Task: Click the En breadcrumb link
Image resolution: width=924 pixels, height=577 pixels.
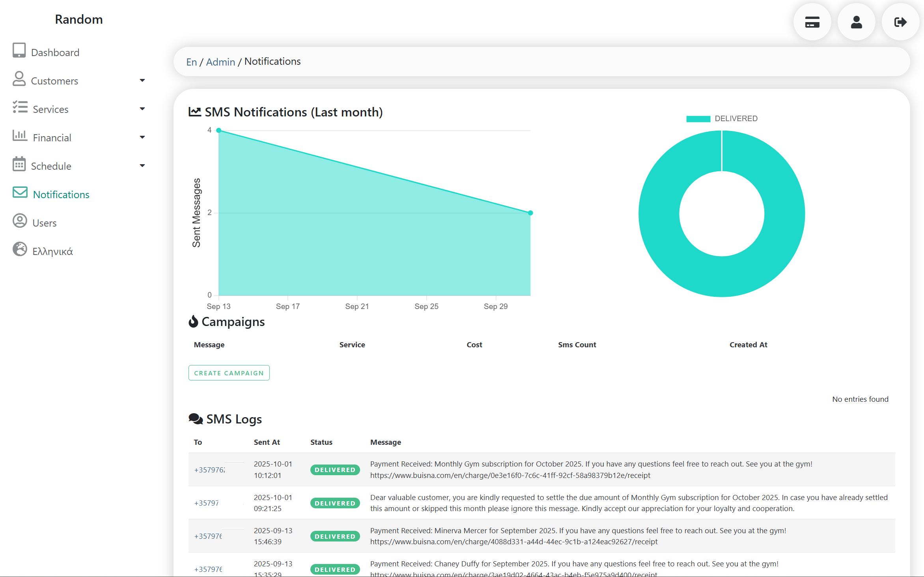Action: tap(191, 62)
